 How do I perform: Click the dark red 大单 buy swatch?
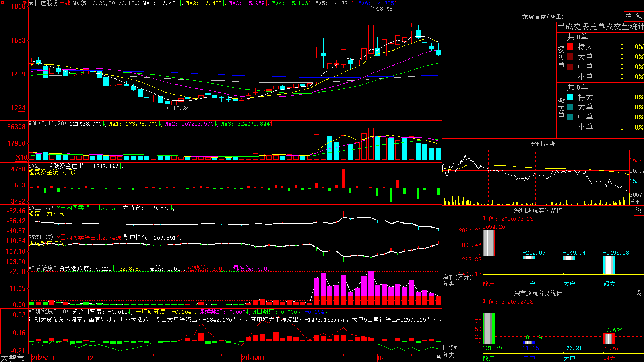[x=570, y=57]
